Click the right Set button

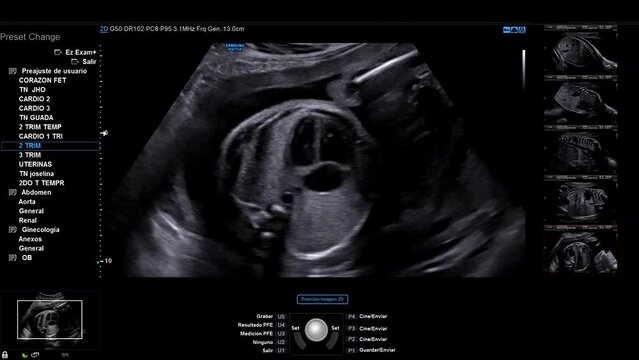click(335, 328)
